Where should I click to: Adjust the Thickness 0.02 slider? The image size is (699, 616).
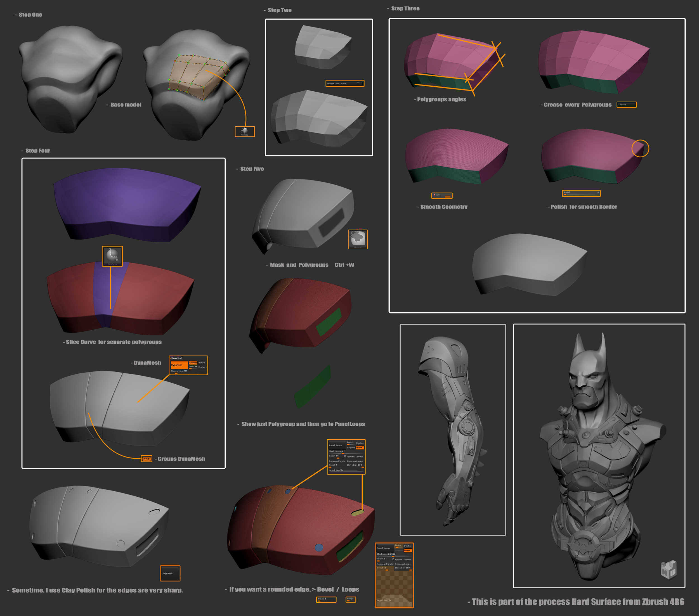pos(346,452)
